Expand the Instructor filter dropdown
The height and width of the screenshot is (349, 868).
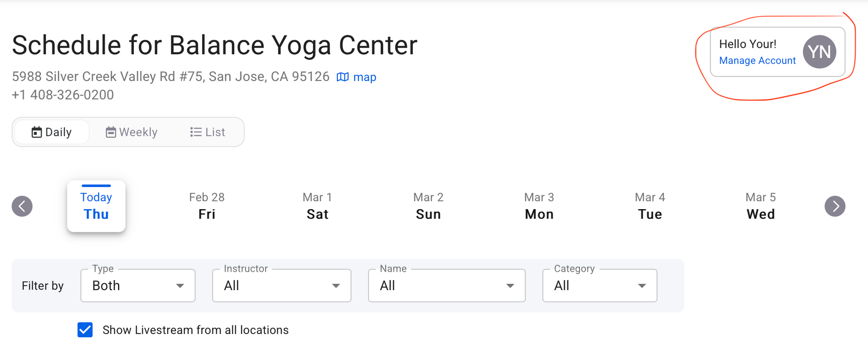coord(282,286)
